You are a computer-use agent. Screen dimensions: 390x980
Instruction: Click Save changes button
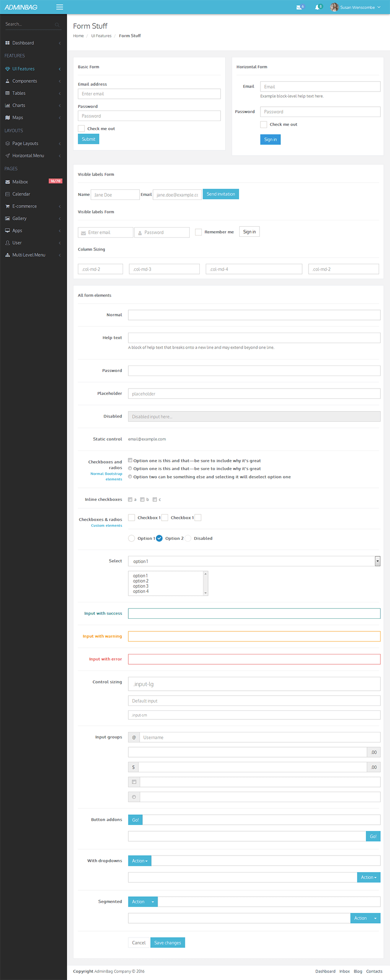click(x=168, y=943)
